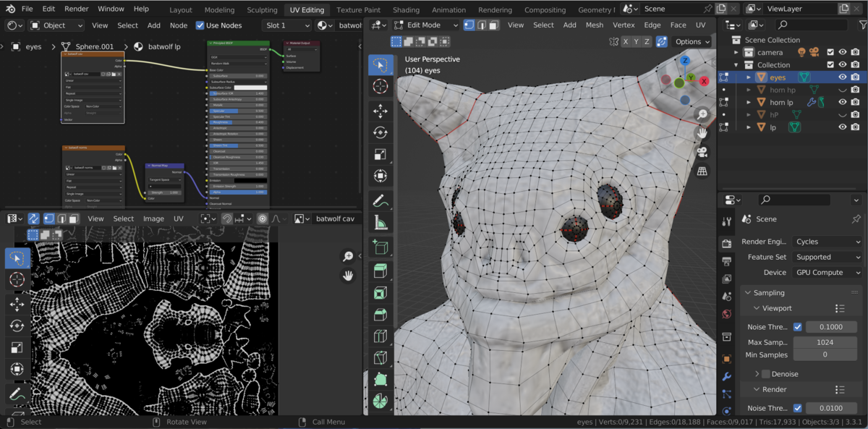Select the Extrude Region tool

[x=380, y=271]
